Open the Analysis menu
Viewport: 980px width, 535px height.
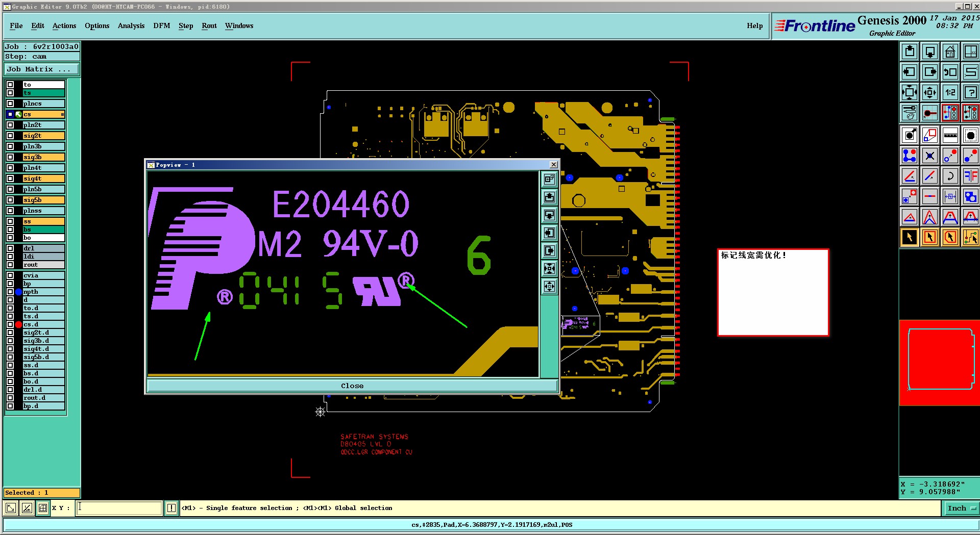point(131,26)
